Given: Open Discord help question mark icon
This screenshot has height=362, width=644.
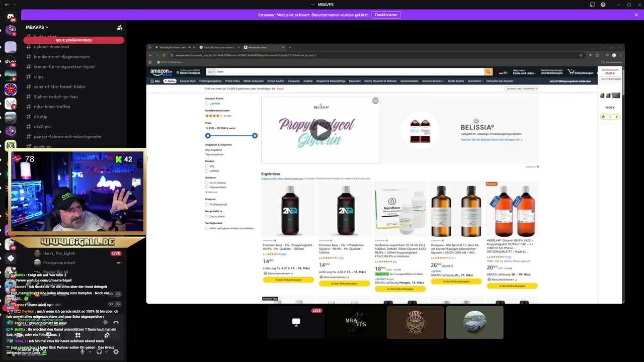Looking at the screenshot, I should pyautogui.click(x=603, y=5).
